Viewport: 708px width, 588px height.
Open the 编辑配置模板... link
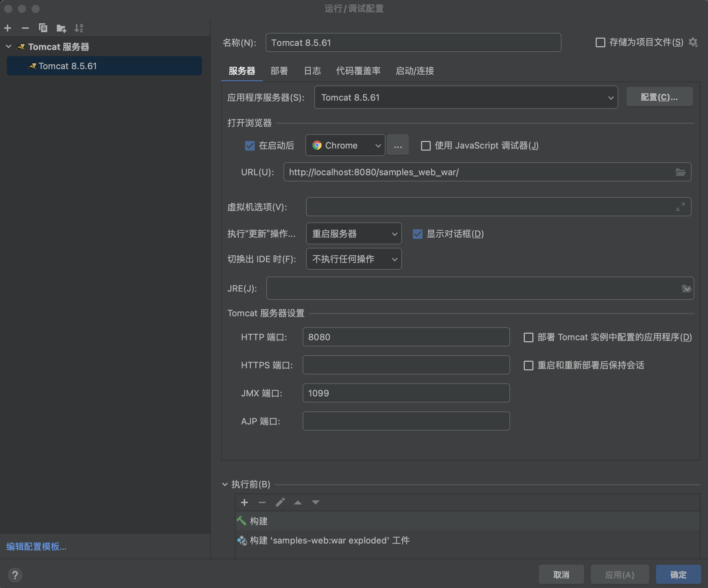pyautogui.click(x=36, y=547)
